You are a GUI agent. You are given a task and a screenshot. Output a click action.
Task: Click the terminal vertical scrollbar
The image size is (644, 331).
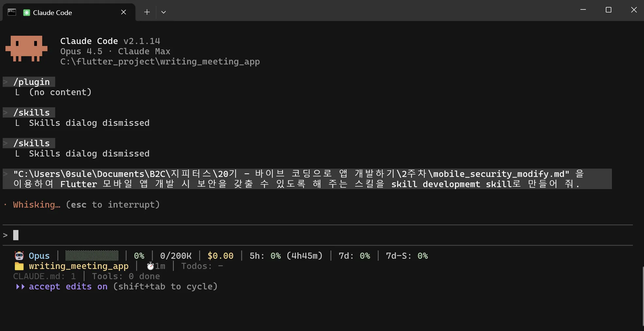tap(642, 296)
